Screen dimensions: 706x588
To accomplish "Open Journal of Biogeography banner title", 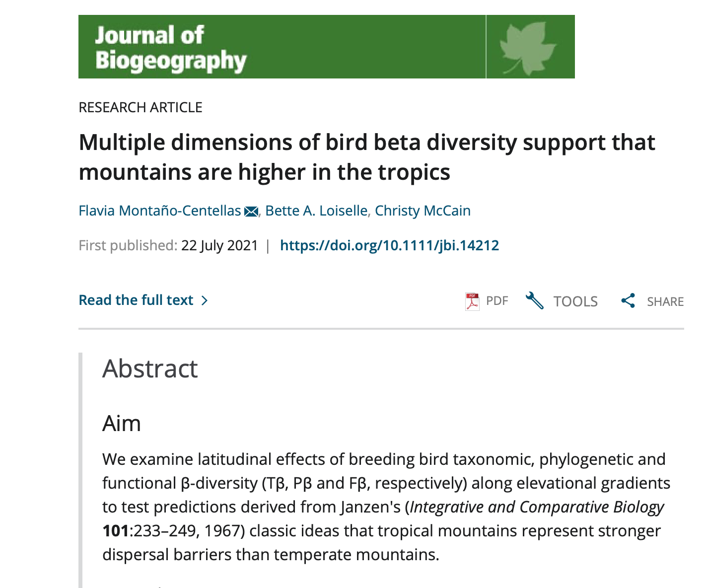I will point(170,48).
